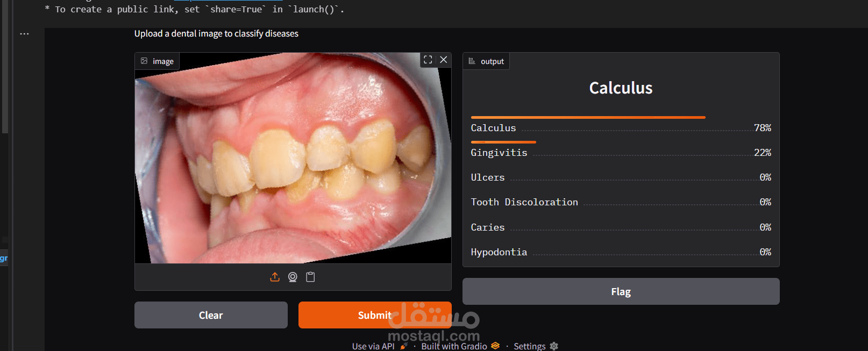Select the Ulcers result row

click(x=621, y=177)
